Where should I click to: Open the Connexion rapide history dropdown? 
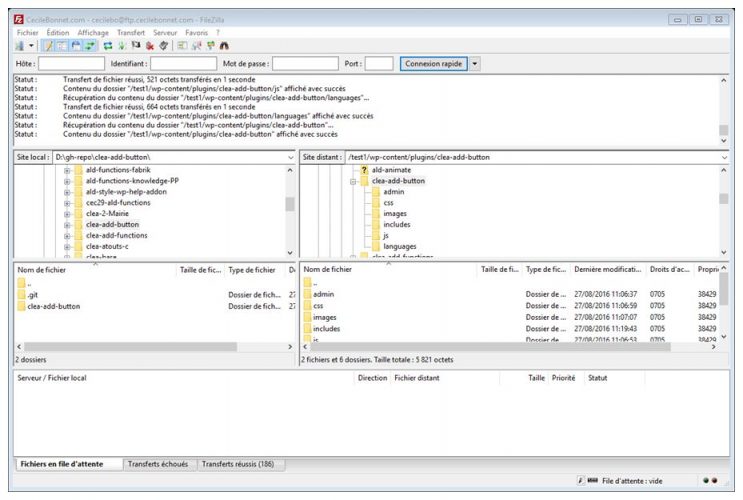pos(475,64)
